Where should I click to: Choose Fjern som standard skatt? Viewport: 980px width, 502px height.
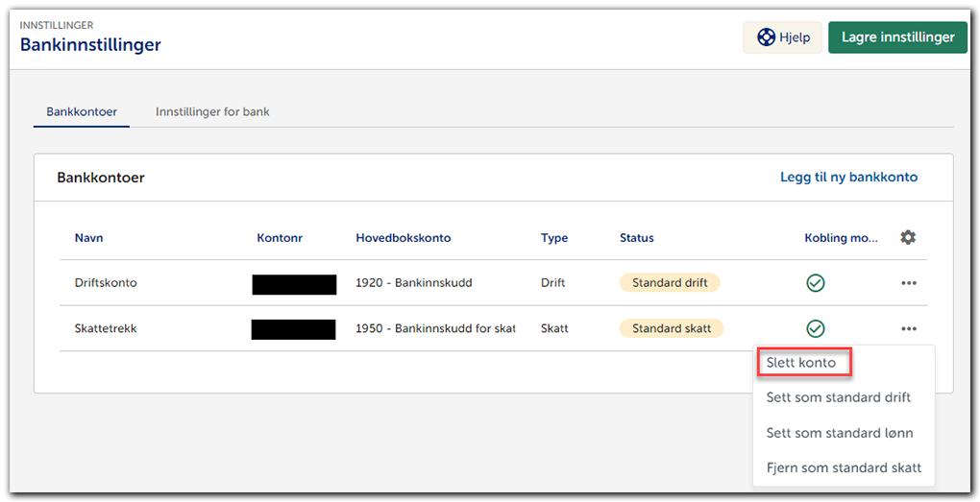pyautogui.click(x=844, y=467)
